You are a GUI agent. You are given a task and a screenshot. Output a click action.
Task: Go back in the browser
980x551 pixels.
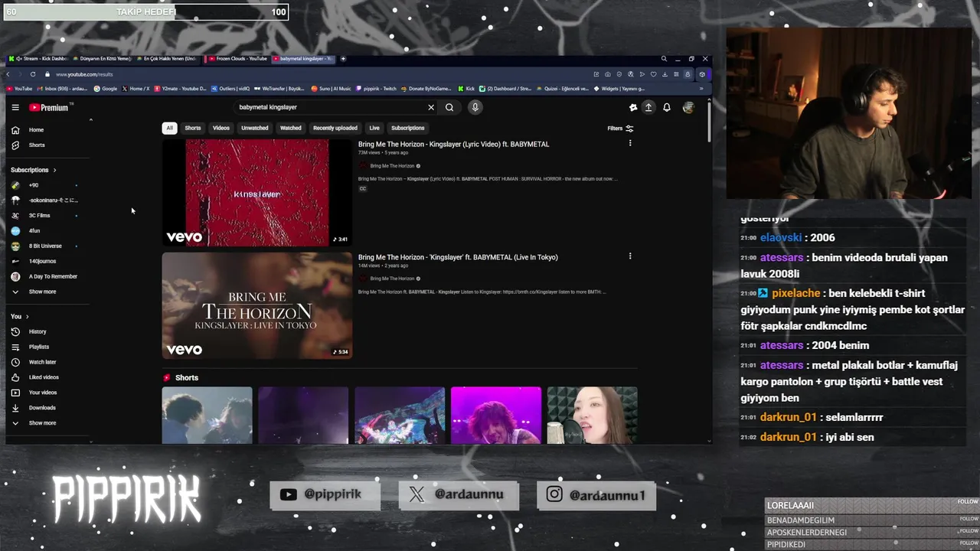point(8,74)
